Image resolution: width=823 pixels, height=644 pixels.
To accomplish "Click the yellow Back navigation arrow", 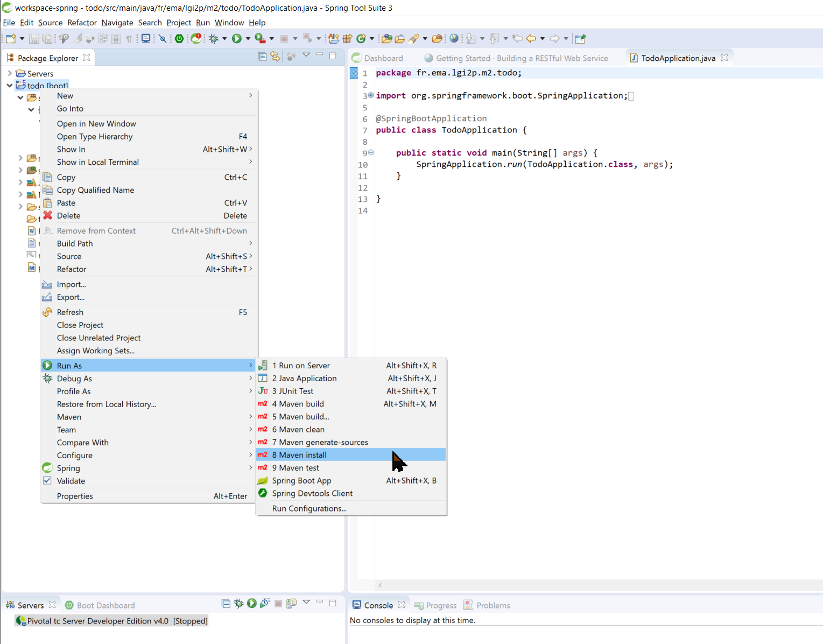I will [531, 39].
